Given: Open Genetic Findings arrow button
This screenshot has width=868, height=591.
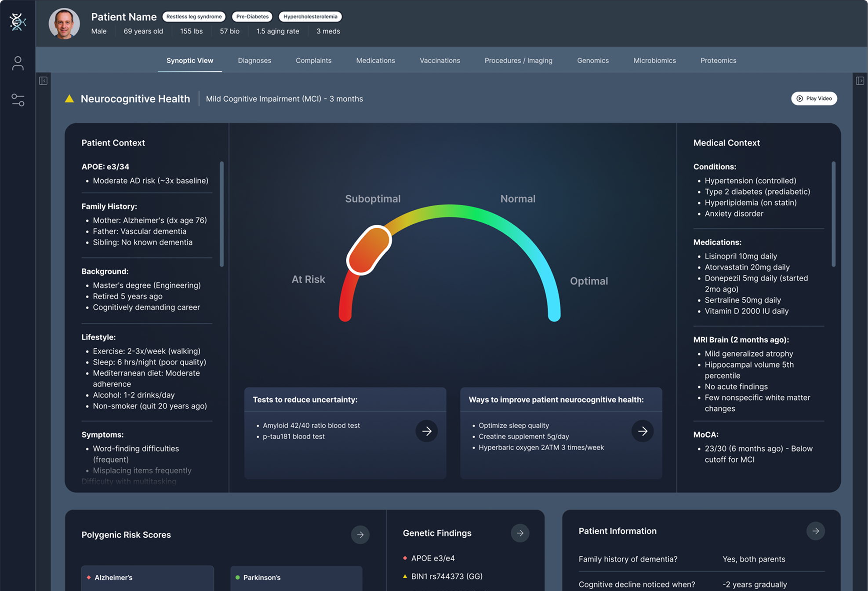Looking at the screenshot, I should [519, 533].
